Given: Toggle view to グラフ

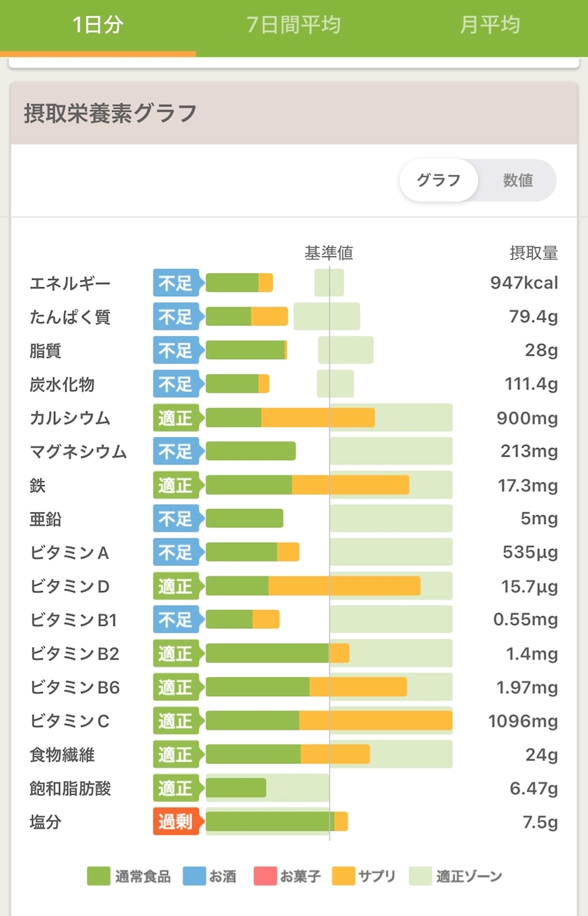Looking at the screenshot, I should click(x=439, y=181).
